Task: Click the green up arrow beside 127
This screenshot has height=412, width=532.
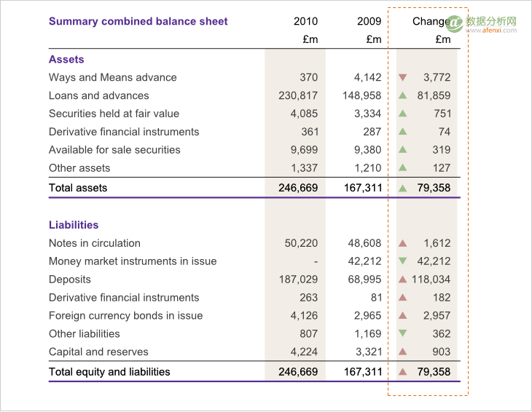Action: point(402,167)
